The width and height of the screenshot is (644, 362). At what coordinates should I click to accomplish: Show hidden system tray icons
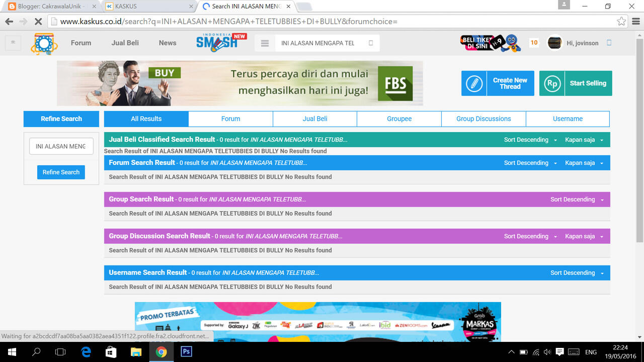512,352
